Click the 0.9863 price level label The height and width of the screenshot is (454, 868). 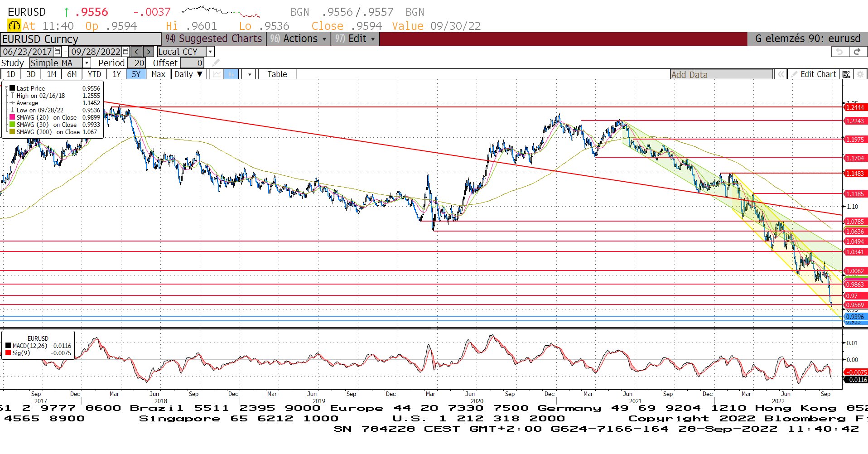coord(855,285)
